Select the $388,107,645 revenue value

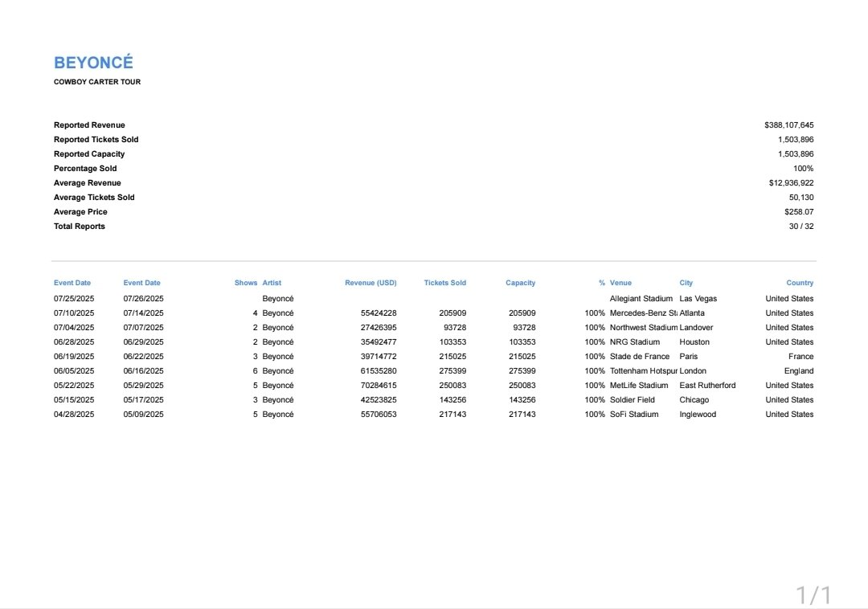(789, 125)
